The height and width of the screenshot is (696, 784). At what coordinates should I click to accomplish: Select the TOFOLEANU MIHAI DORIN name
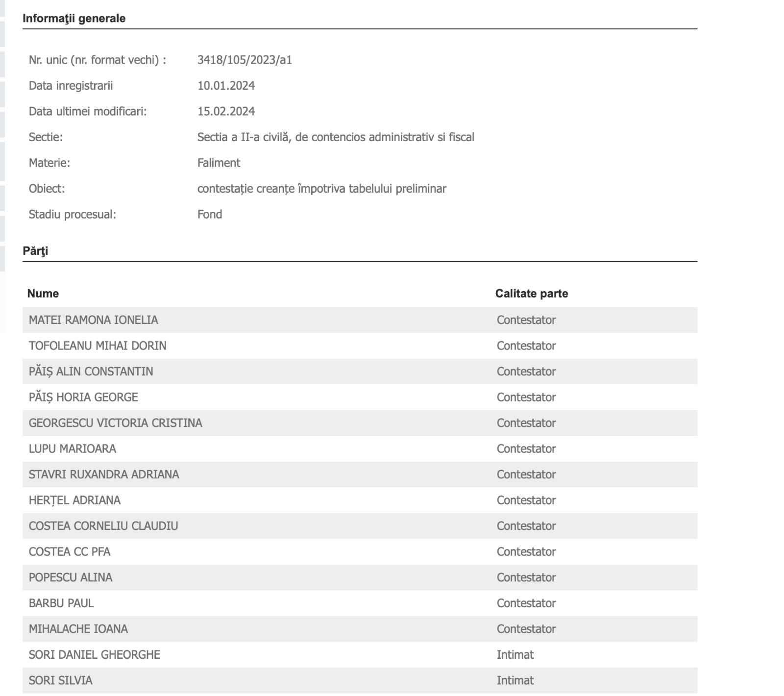coord(98,346)
